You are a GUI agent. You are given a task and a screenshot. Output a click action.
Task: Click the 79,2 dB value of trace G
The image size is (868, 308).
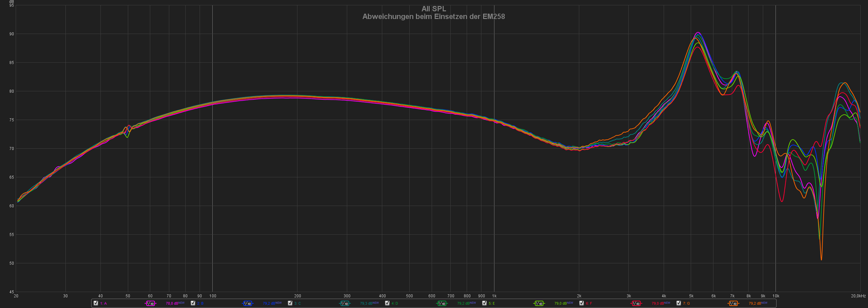pos(755,303)
